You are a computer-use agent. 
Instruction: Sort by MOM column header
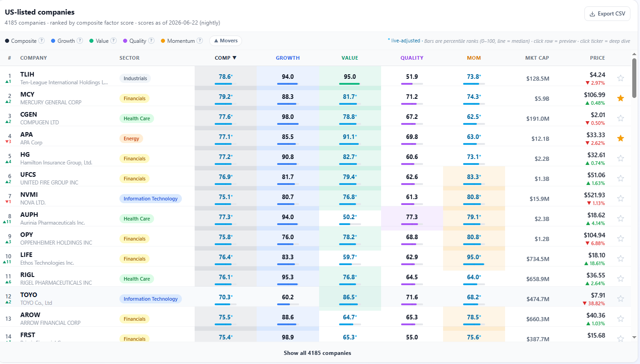click(474, 58)
